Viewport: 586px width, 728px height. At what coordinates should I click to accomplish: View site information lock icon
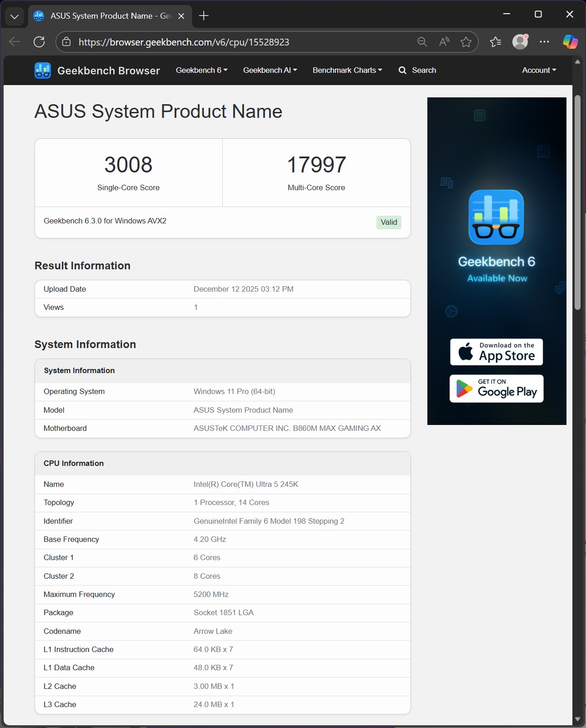(66, 42)
